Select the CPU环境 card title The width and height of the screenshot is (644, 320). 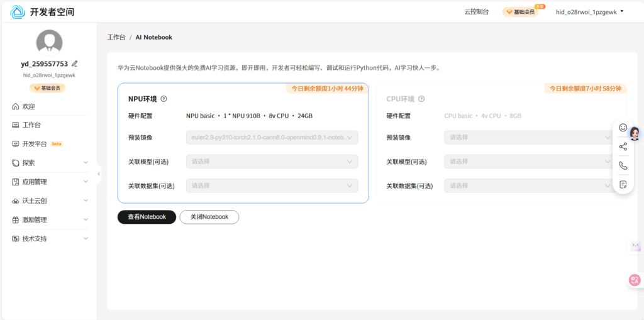401,99
